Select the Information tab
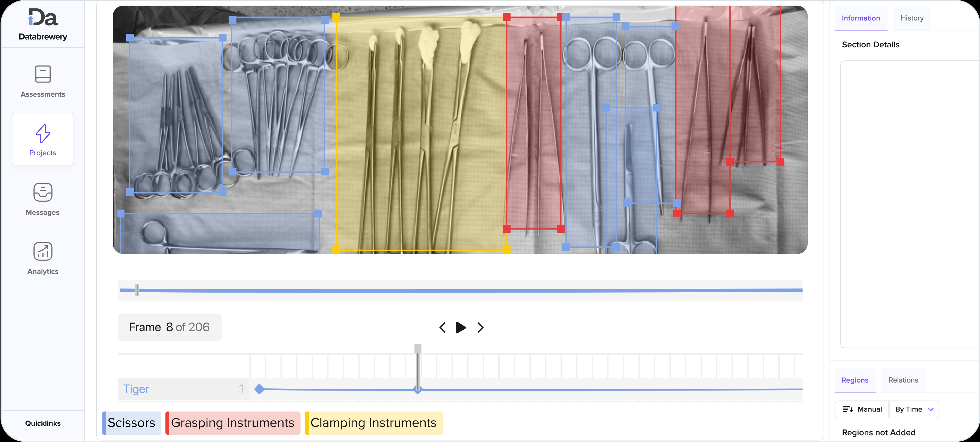The width and height of the screenshot is (980, 442). click(861, 18)
